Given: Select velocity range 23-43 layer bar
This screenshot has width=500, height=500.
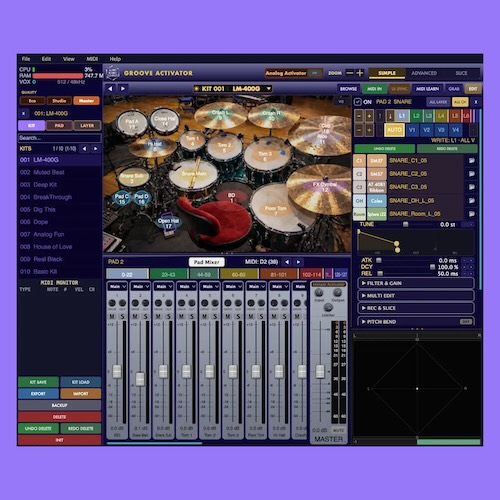Looking at the screenshot, I should pyautogui.click(x=168, y=275).
